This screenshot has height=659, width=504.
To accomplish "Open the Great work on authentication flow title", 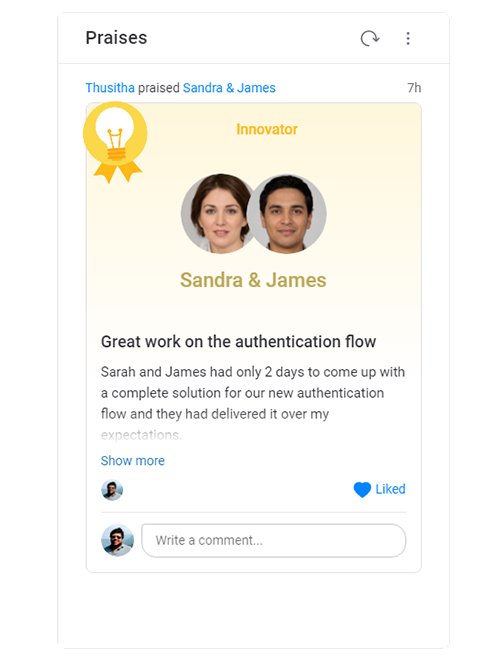I will pyautogui.click(x=238, y=342).
